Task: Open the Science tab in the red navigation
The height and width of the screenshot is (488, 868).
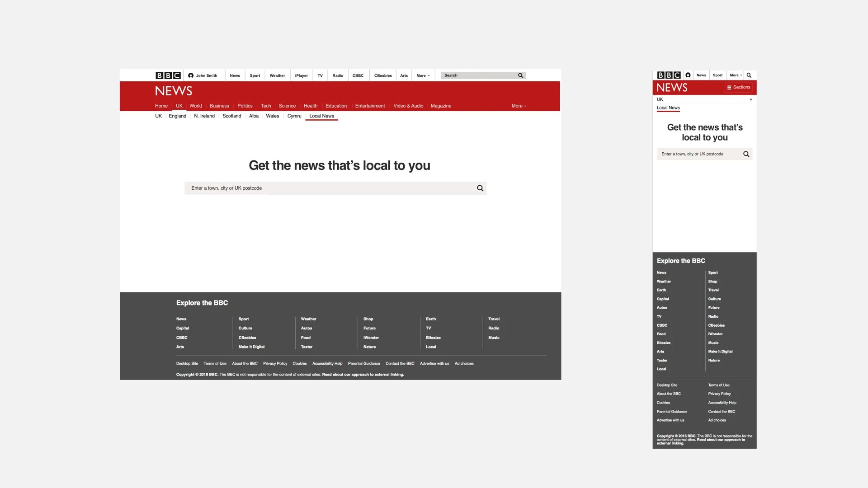Action: pyautogui.click(x=287, y=106)
